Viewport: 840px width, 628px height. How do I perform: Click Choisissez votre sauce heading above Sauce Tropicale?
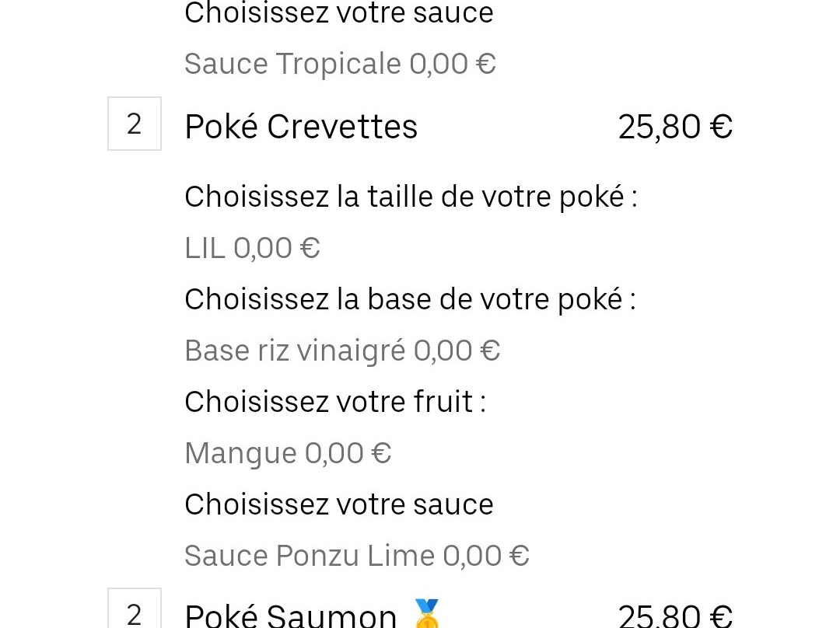point(339,13)
